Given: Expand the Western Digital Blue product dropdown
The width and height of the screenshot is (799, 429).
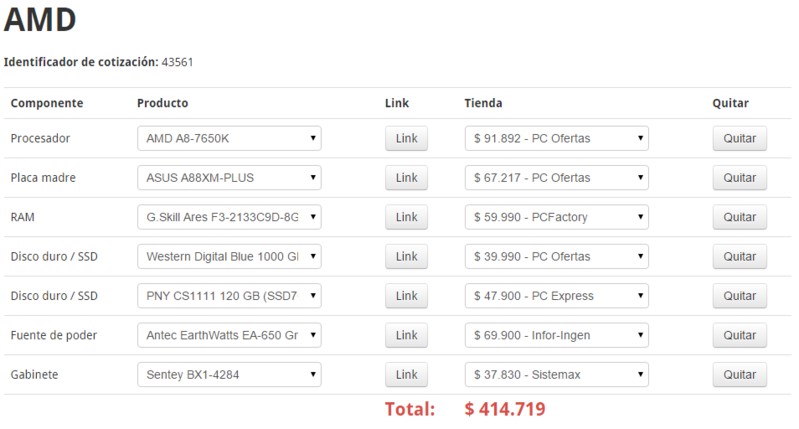Looking at the screenshot, I should tap(229, 257).
